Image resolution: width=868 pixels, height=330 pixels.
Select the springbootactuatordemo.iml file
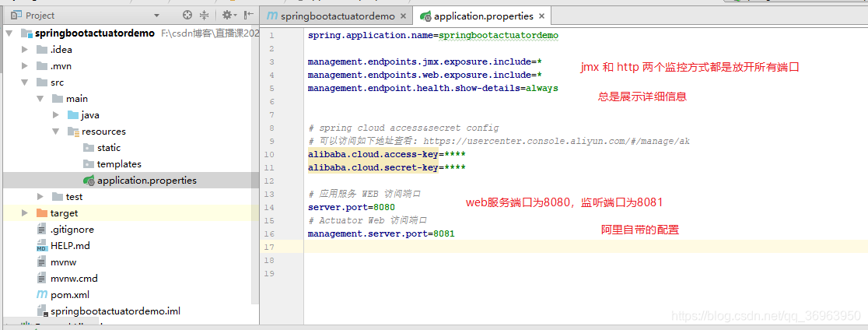click(x=115, y=311)
